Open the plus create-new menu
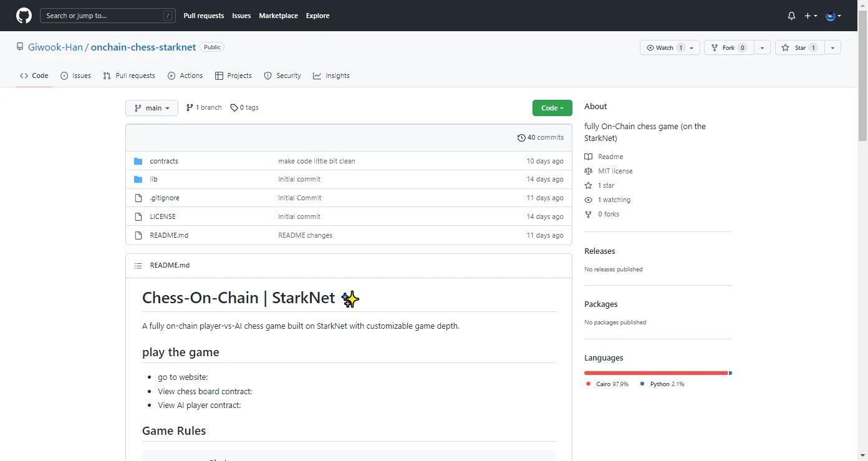This screenshot has height=461, width=868. pos(811,16)
